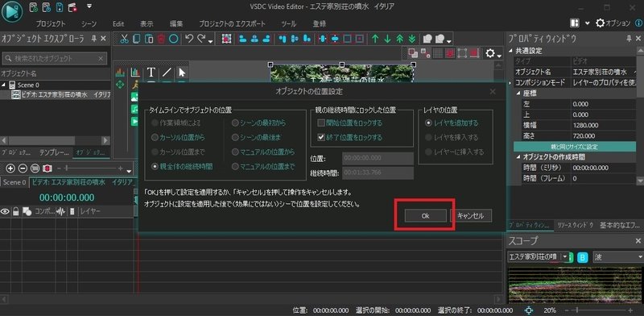Image resolution: width=644 pixels, height=316 pixels.
Task: Open the Edit menu
Action: (118, 24)
